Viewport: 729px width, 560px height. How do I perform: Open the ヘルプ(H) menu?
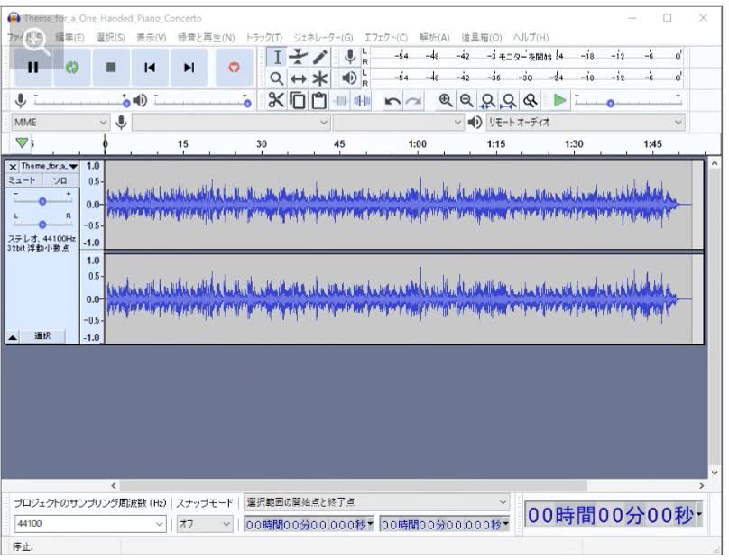531,38
